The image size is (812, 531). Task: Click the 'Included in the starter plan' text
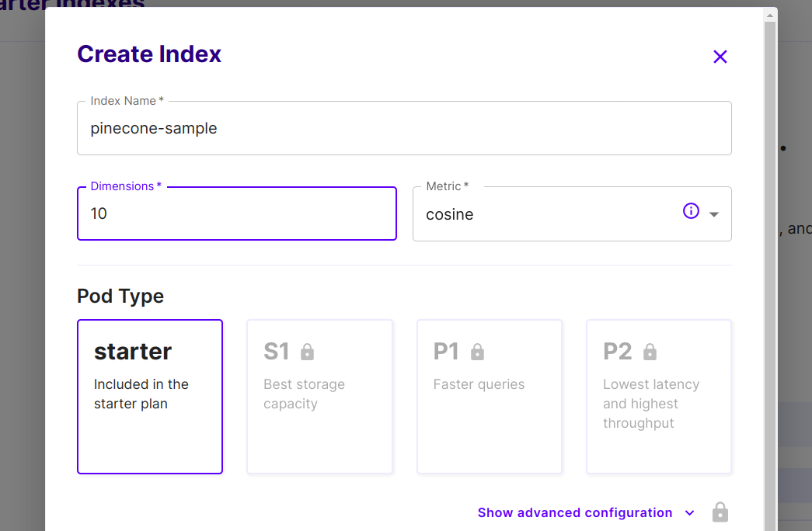point(141,394)
